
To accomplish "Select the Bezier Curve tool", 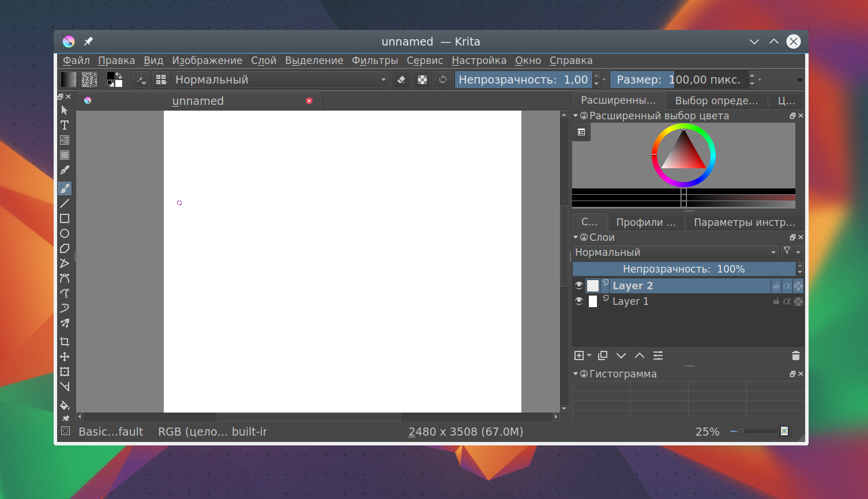I will (x=65, y=278).
